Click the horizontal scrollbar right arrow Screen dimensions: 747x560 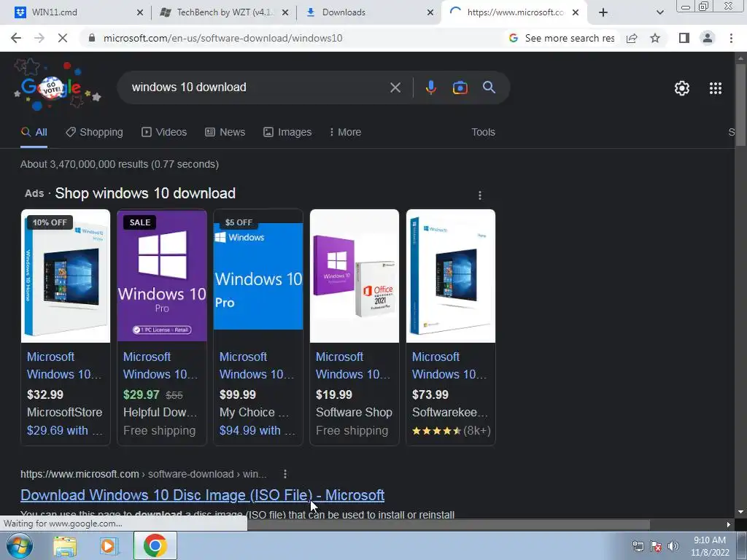coord(729,525)
